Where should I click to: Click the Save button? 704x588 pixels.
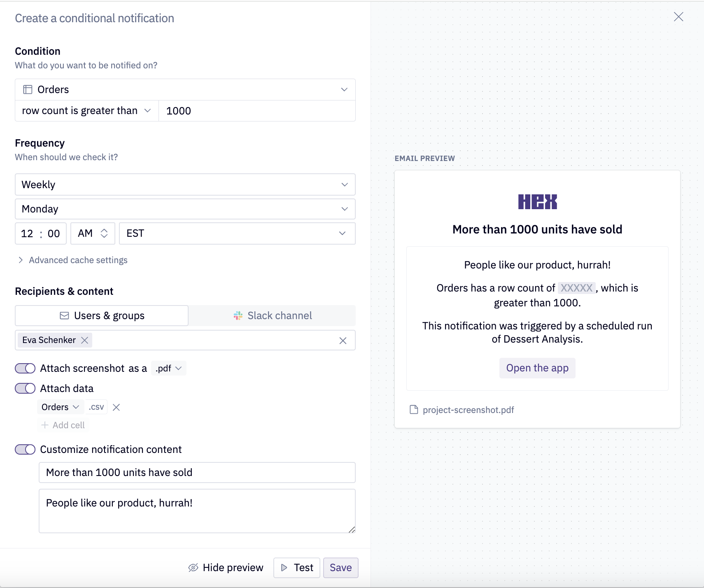click(x=340, y=567)
